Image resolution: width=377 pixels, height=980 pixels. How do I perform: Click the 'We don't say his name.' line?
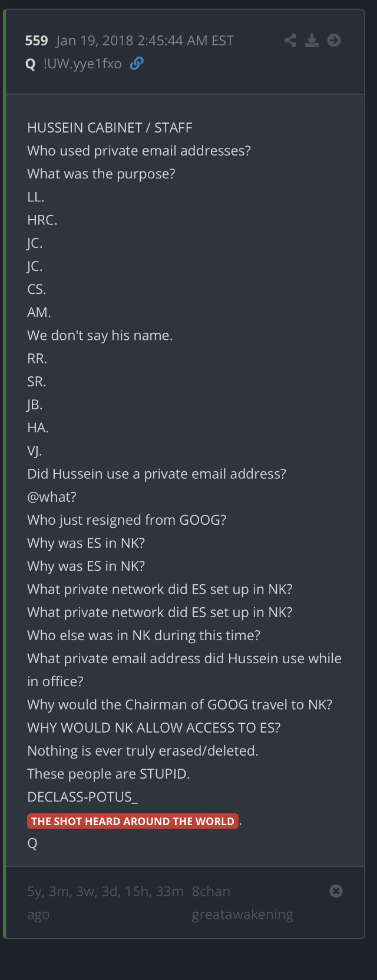(x=100, y=336)
